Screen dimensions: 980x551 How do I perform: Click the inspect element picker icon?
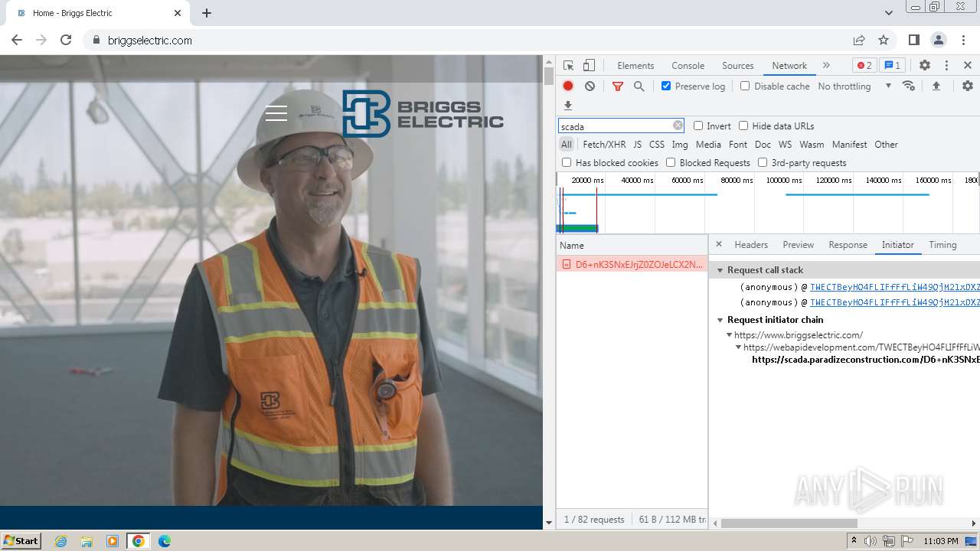tap(568, 66)
